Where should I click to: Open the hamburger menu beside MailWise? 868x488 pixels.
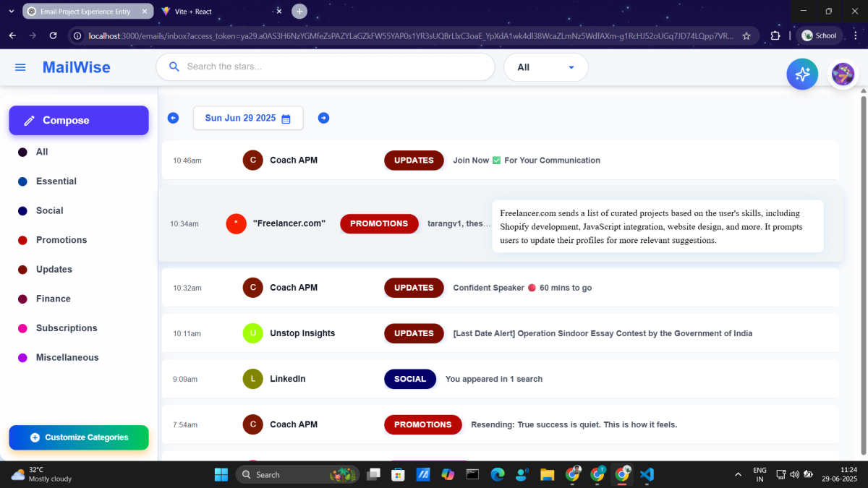point(20,67)
